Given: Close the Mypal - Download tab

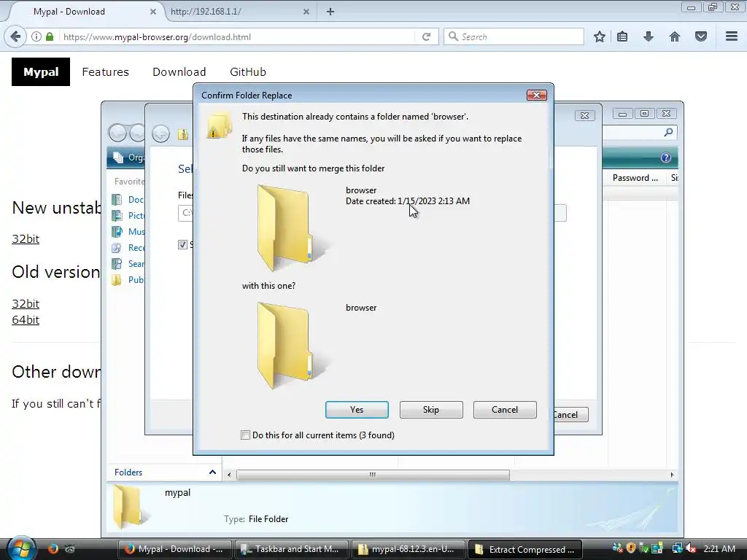Looking at the screenshot, I should point(153,12).
